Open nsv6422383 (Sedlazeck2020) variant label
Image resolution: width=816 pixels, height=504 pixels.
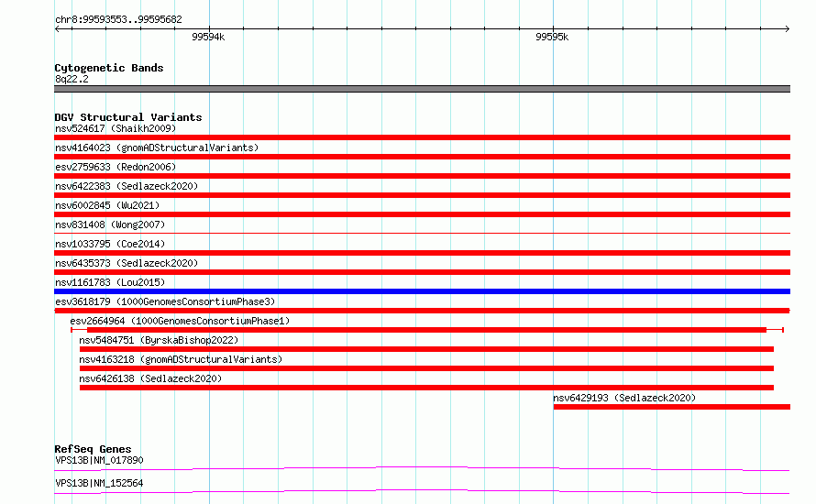(127, 186)
